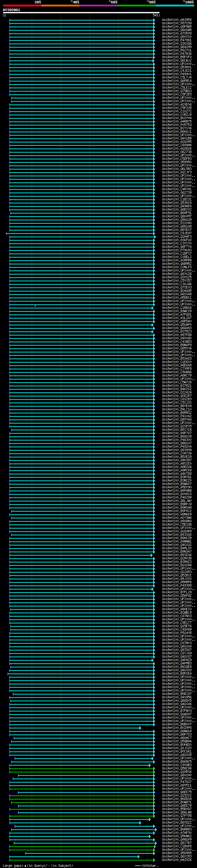The image size is (197, 868).
Task: Open hit UniRef100_A8IMP6
Action: tap(177, 20)
